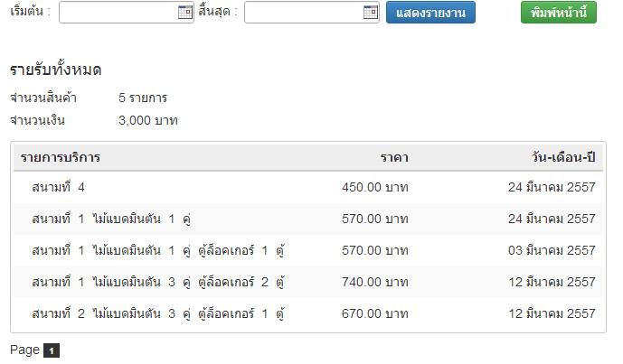Screen dimensions: 623x364
Task: Click the รายการบริการ column header
Action: [61, 158]
